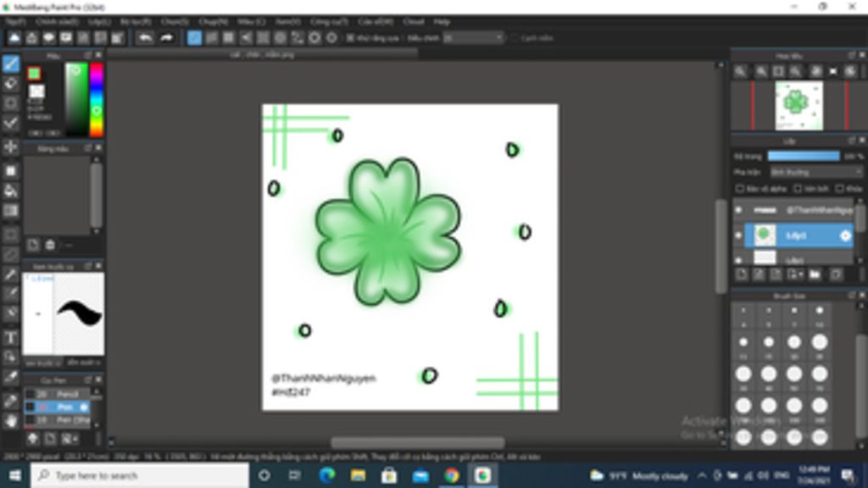Select the Fill rectangle shape tool
Image resolution: width=868 pixels, height=488 pixels.
tap(10, 171)
